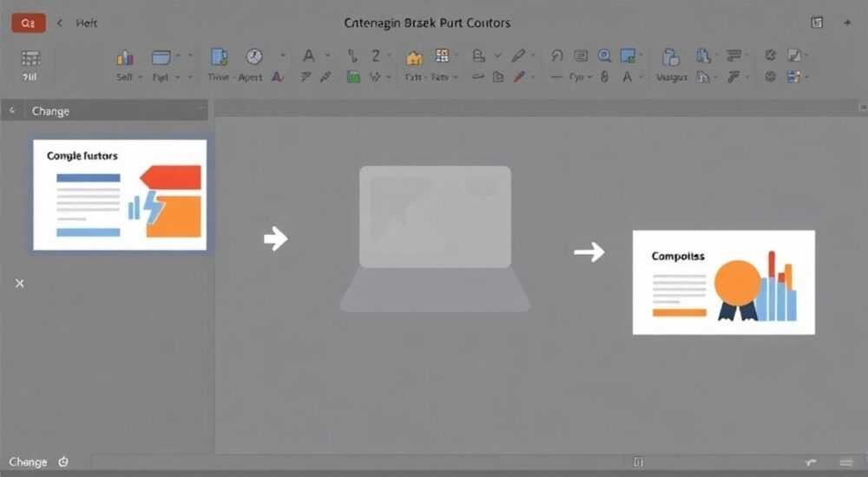This screenshot has width=868, height=477.
Task: Click the lower gear settings icon
Action: coord(770,77)
